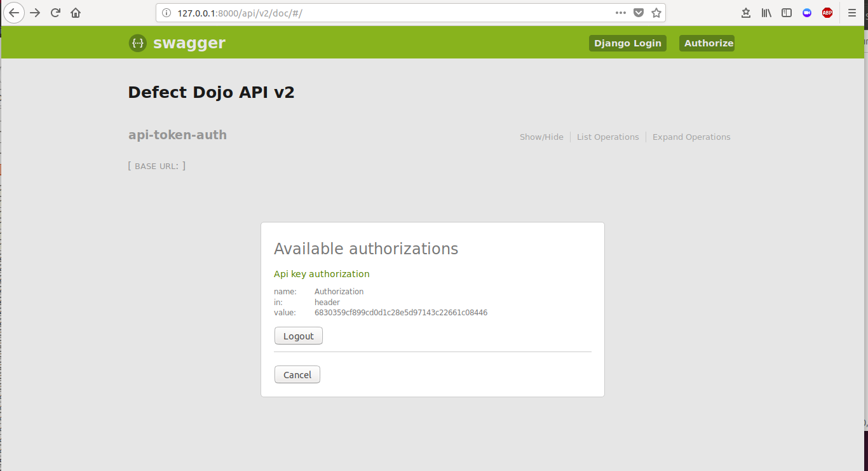Click Expand Operations for the API section
Image resolution: width=868 pixels, height=471 pixels.
[x=691, y=137]
